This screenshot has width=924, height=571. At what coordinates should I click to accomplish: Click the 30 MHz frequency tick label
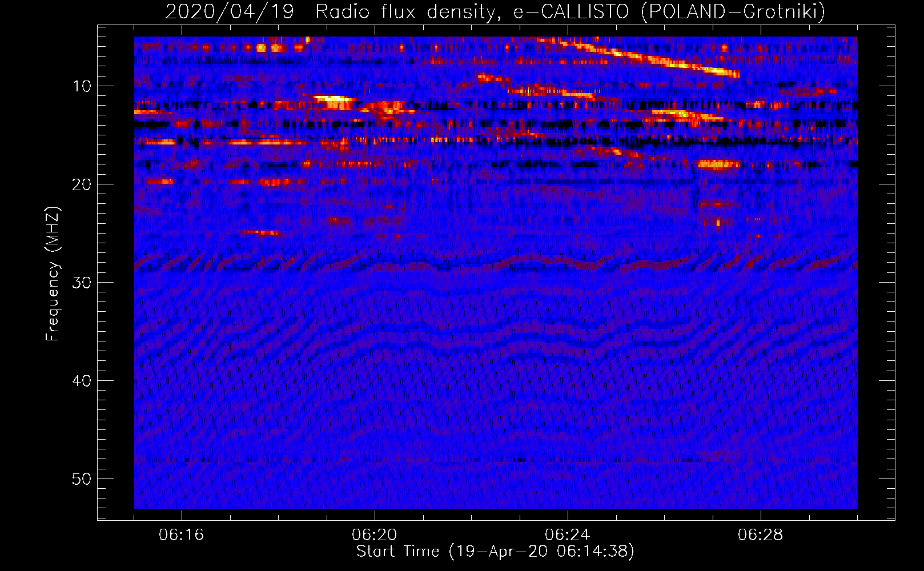[82, 282]
